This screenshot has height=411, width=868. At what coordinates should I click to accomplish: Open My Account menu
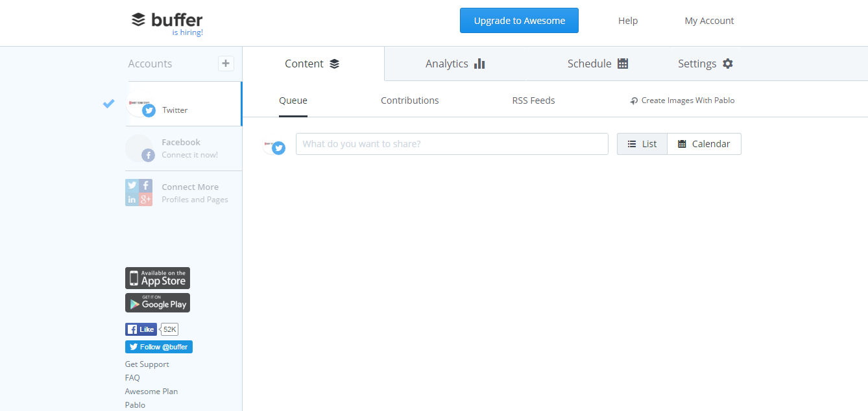point(710,21)
